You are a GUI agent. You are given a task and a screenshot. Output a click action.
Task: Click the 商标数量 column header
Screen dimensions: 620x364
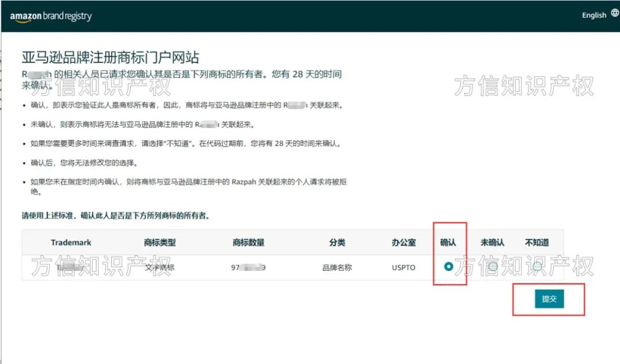click(249, 242)
